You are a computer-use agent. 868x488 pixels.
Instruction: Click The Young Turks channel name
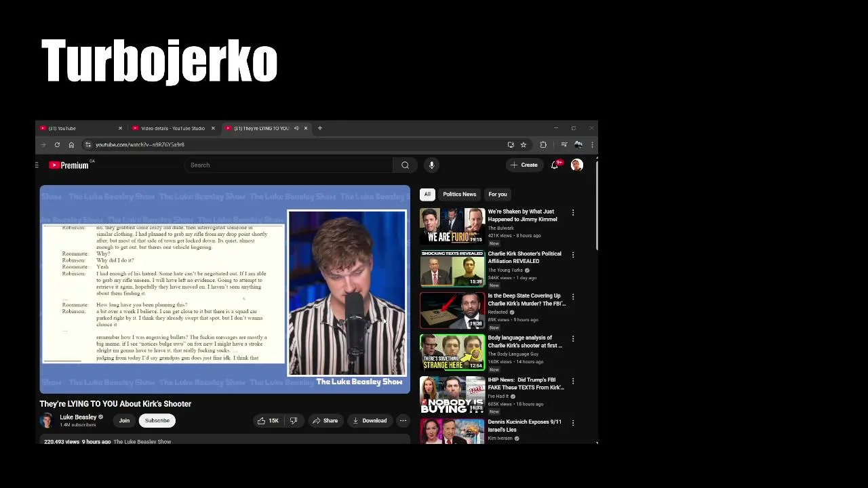tap(505, 270)
